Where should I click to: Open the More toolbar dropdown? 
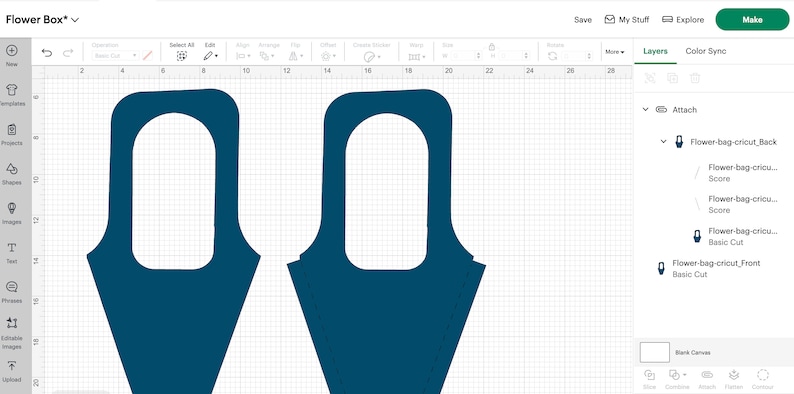click(615, 52)
